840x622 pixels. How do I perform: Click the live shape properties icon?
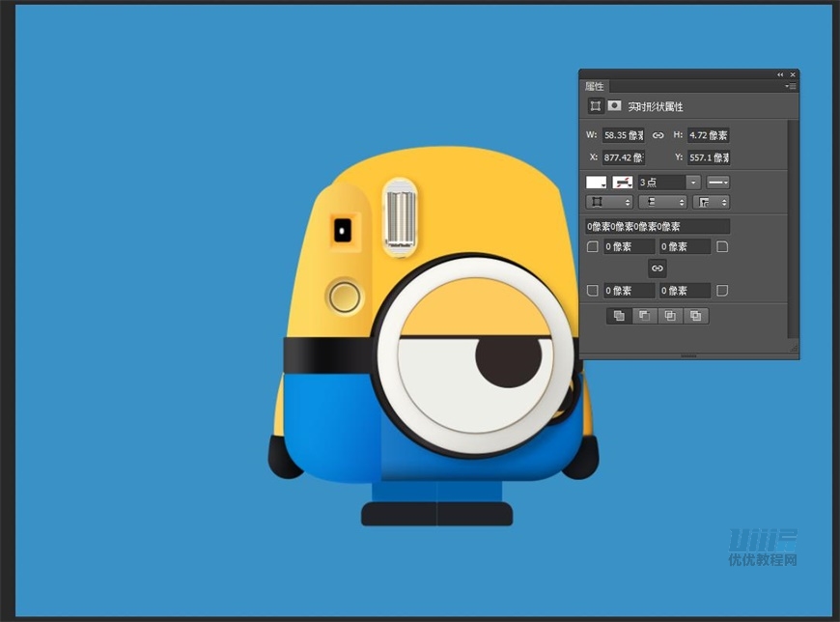(x=596, y=106)
